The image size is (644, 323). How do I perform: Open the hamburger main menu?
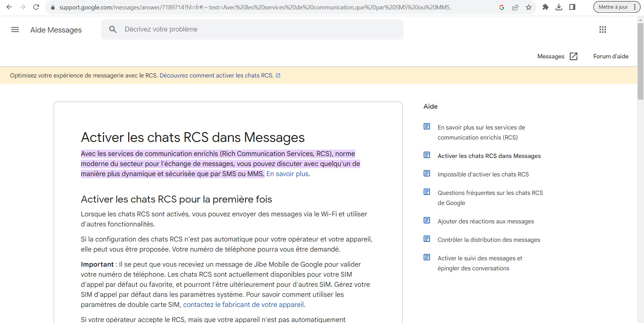[x=15, y=30]
